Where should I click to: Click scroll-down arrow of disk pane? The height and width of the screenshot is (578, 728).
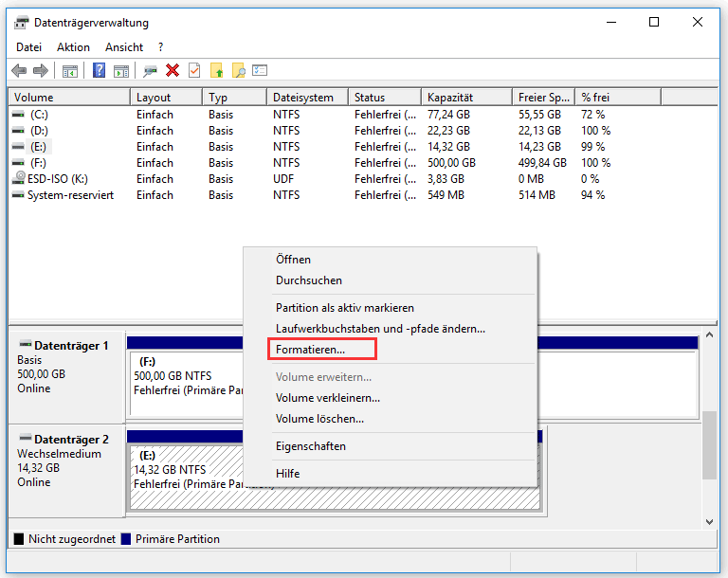[x=709, y=522]
